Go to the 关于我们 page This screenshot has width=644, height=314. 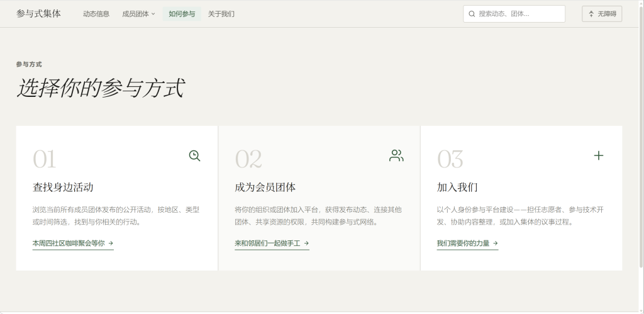point(221,14)
